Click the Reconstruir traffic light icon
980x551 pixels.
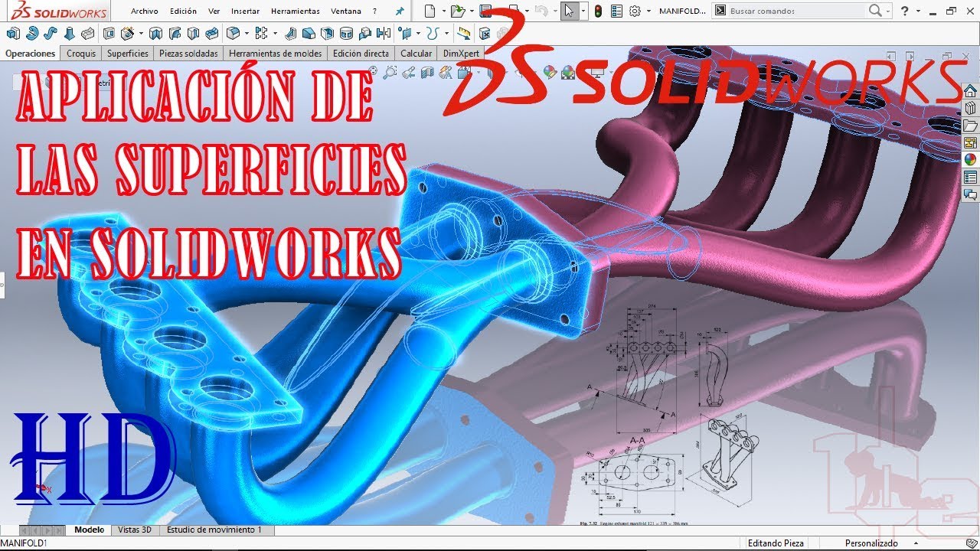598,11
